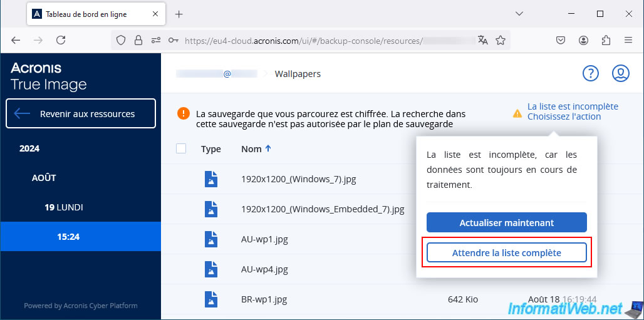
Task: Select file name BR-wp1.jpg
Action: point(264,299)
